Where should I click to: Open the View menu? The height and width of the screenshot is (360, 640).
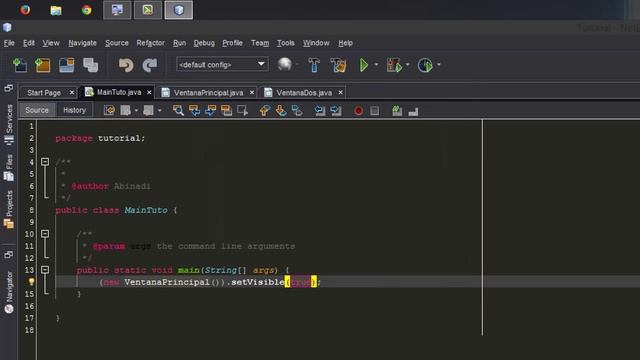(51, 43)
